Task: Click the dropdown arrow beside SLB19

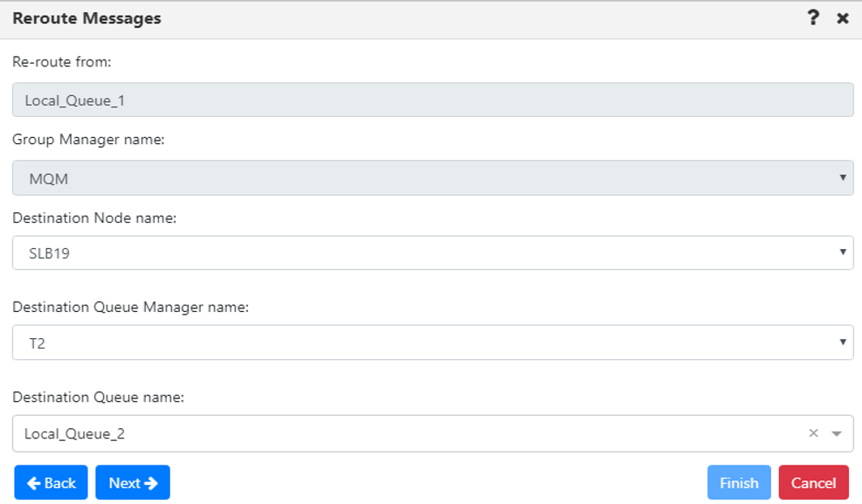Action: click(844, 252)
